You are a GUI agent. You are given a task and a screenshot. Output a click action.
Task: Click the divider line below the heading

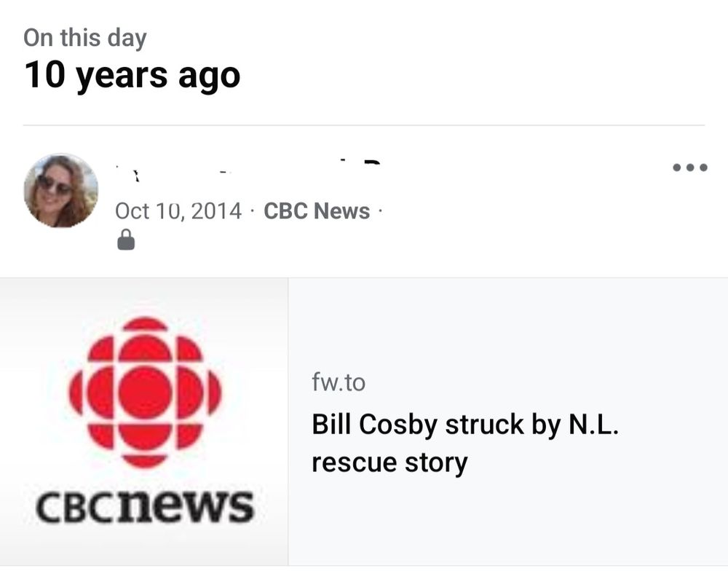click(x=364, y=125)
